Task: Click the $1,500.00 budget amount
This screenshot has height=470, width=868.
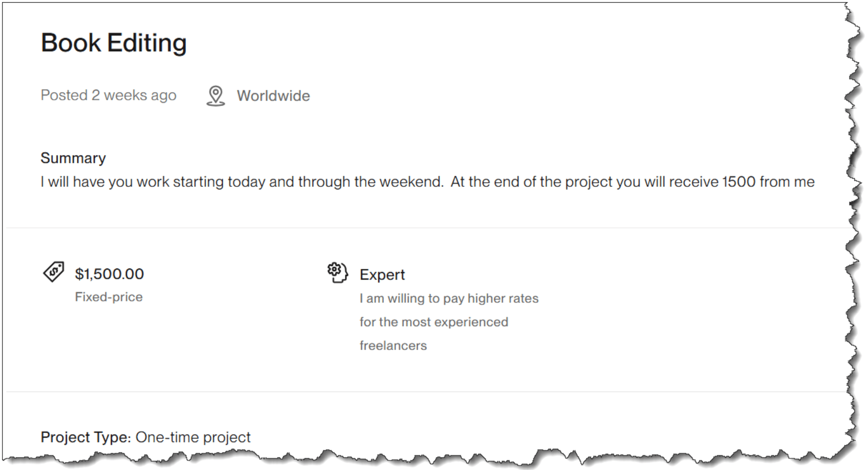Action: coord(109,274)
